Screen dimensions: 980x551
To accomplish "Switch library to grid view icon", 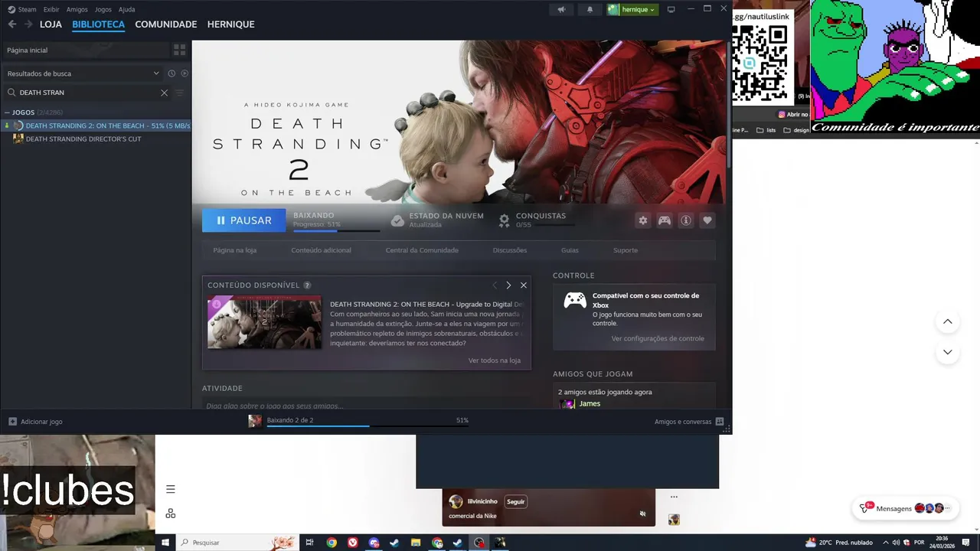I will [x=179, y=50].
